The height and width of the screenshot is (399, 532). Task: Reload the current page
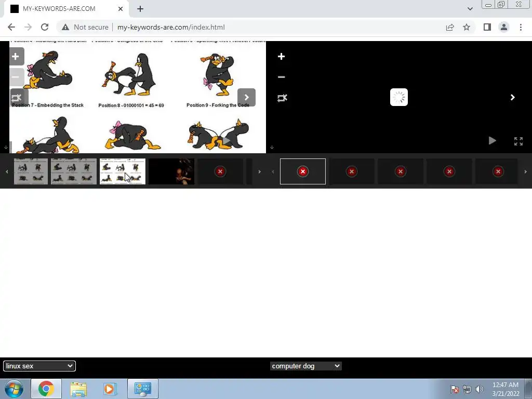(45, 27)
